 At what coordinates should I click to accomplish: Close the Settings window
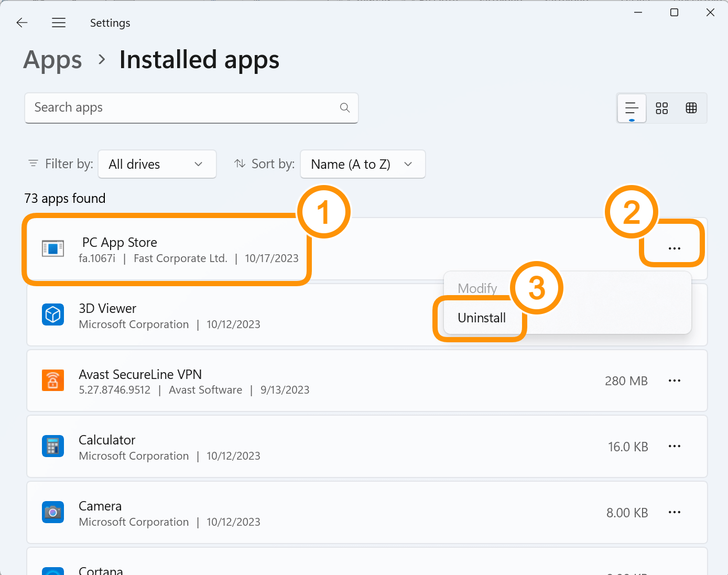710,12
